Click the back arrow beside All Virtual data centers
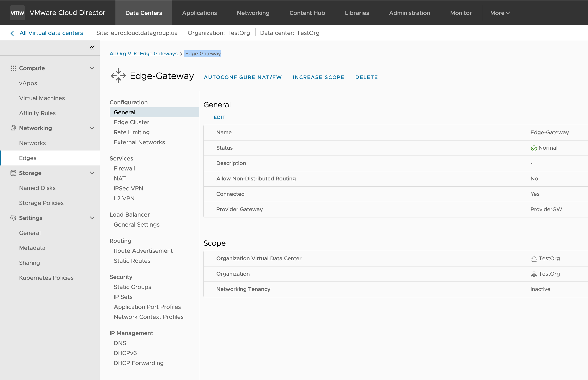The width and height of the screenshot is (588, 380). [x=12, y=33]
